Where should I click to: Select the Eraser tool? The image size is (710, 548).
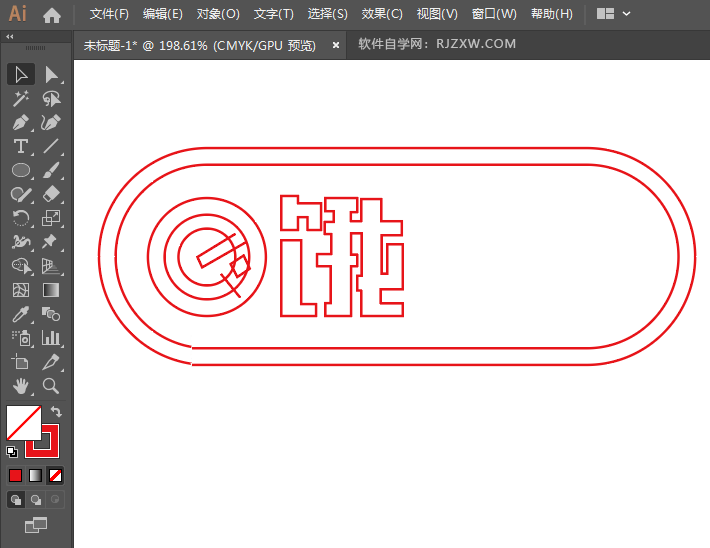coord(51,194)
